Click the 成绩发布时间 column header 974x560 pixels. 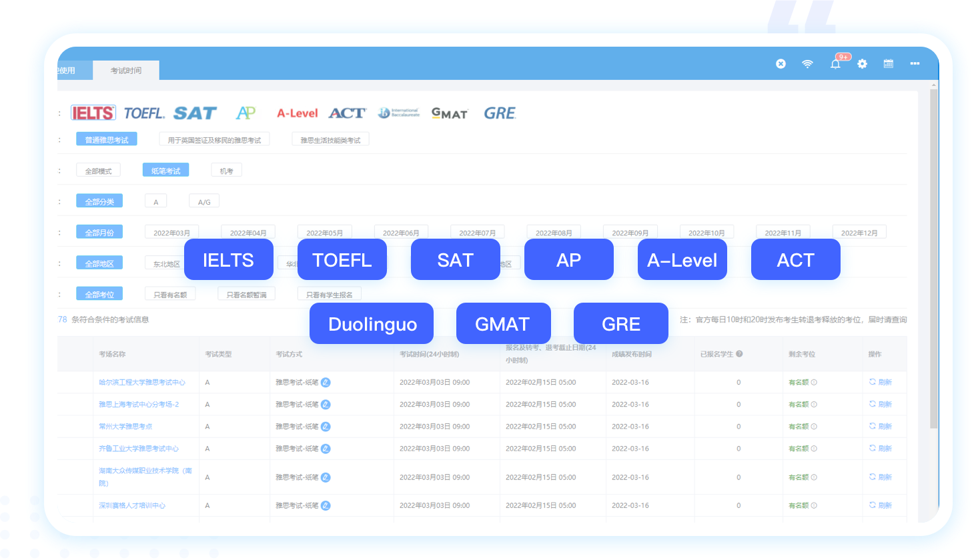pos(632,354)
